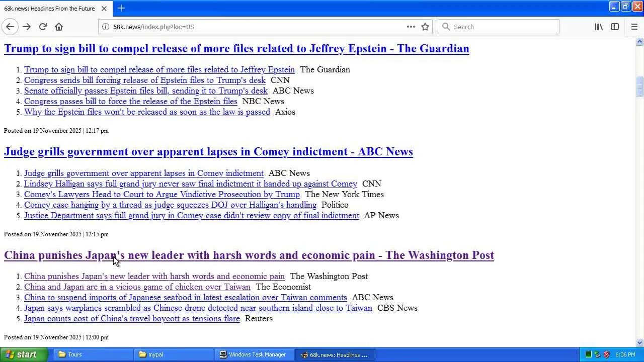This screenshot has height=362, width=644.
Task: Select the 68k.news Headlines tab
Action: pyautogui.click(x=55, y=9)
